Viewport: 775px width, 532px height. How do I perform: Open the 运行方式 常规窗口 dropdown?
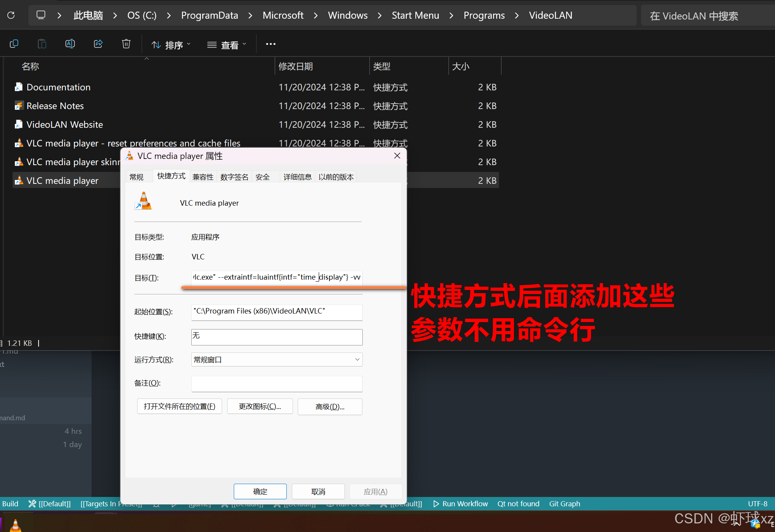click(x=277, y=359)
